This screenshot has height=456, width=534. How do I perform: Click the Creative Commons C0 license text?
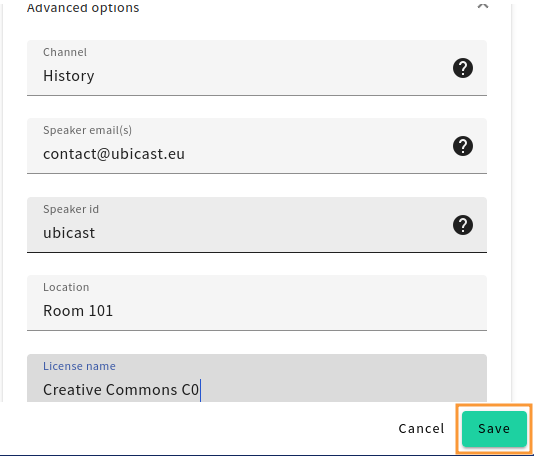pyautogui.click(x=121, y=390)
